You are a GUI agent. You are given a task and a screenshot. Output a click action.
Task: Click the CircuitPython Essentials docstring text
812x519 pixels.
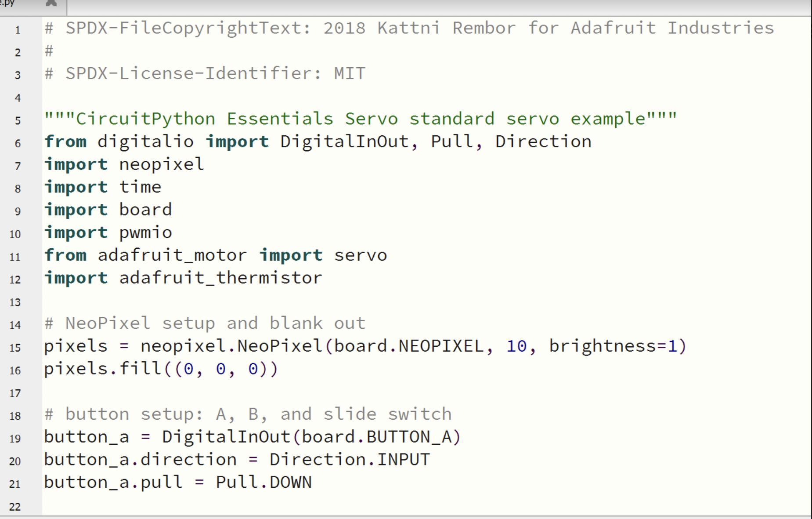point(360,119)
